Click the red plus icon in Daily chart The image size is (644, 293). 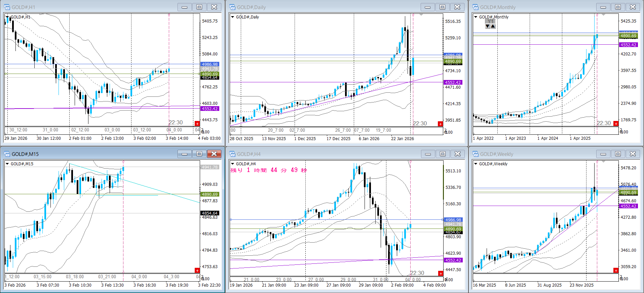coord(440,124)
